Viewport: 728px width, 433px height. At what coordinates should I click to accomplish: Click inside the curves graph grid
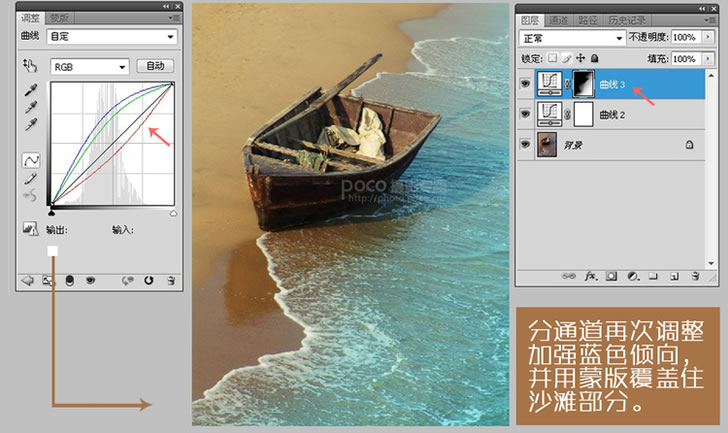tap(112, 143)
